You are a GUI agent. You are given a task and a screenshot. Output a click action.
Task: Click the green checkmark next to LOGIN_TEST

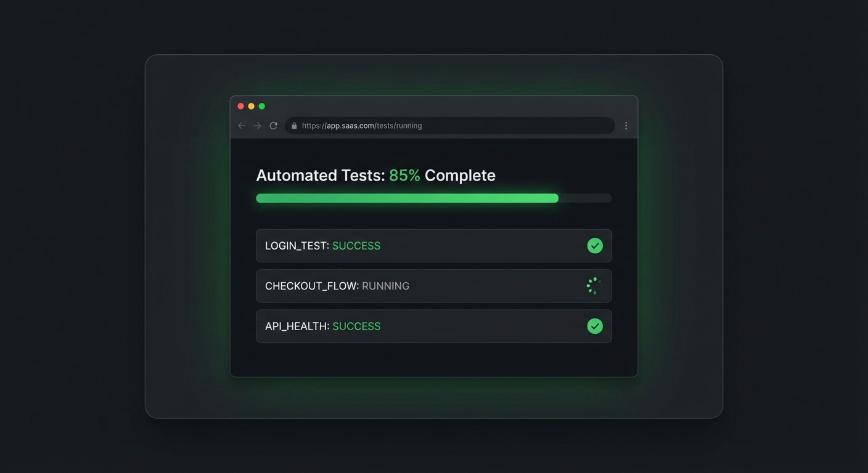(595, 245)
